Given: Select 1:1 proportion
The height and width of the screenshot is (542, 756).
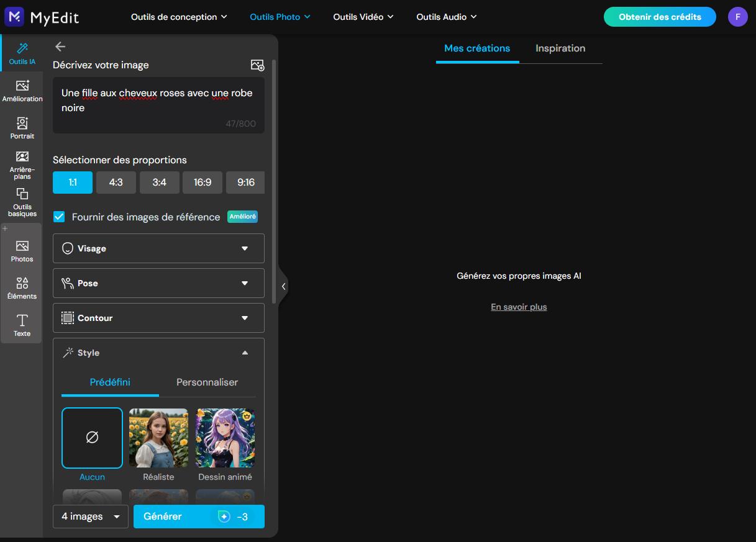Looking at the screenshot, I should tap(73, 183).
